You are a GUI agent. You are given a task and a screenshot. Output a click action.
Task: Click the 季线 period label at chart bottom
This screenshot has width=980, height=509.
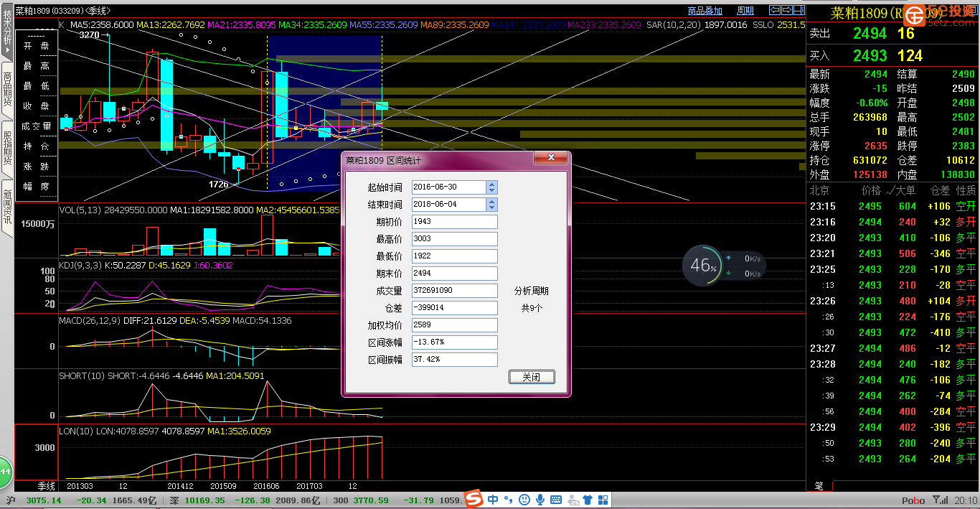point(47,486)
